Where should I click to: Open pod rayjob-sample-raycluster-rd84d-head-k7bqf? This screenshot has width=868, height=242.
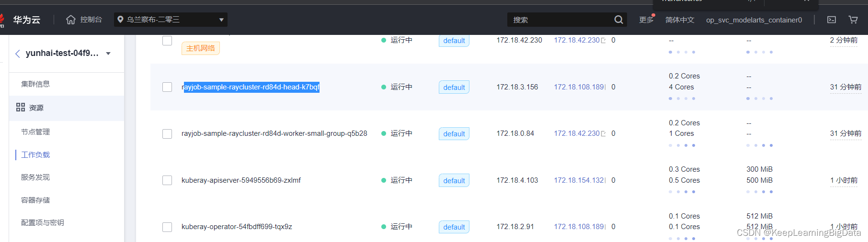pos(251,87)
